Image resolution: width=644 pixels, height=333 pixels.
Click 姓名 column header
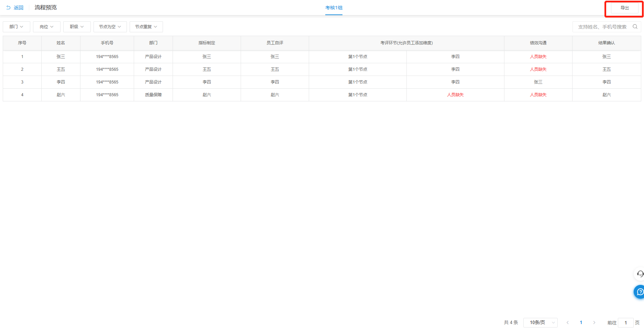tap(61, 43)
